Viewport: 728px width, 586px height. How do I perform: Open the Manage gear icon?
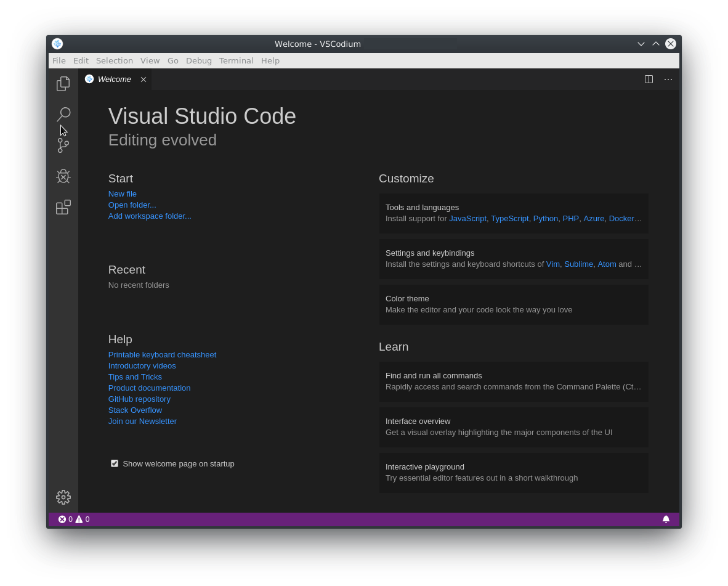click(63, 497)
